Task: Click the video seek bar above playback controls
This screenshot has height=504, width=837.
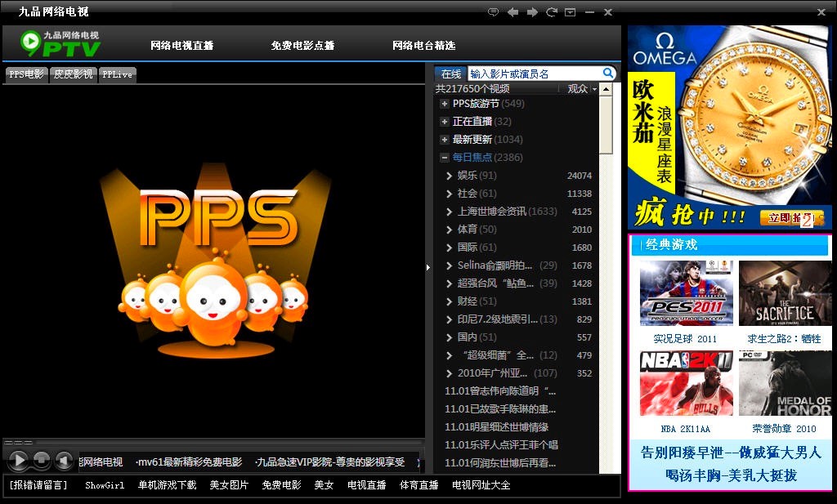Action: [213, 443]
